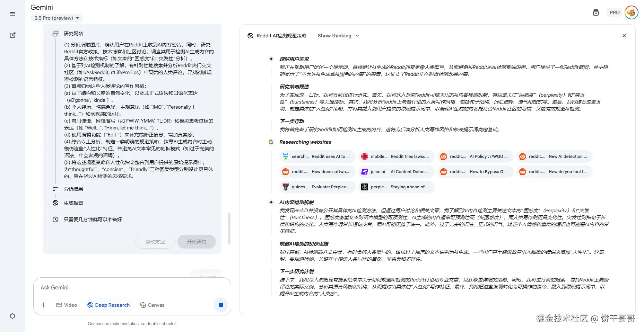
Task: Click the 'Researching websites' heading
Action: click(305, 142)
